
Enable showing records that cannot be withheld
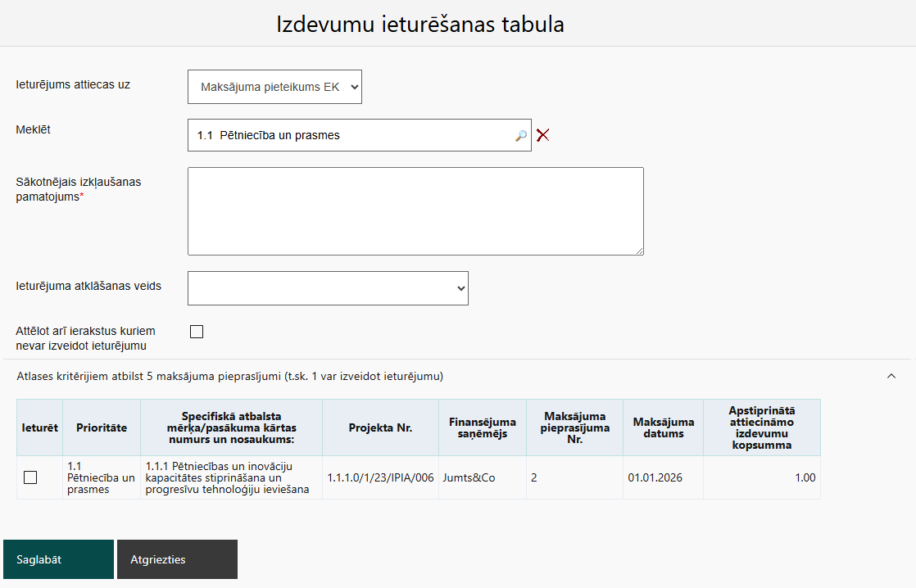coord(197,332)
